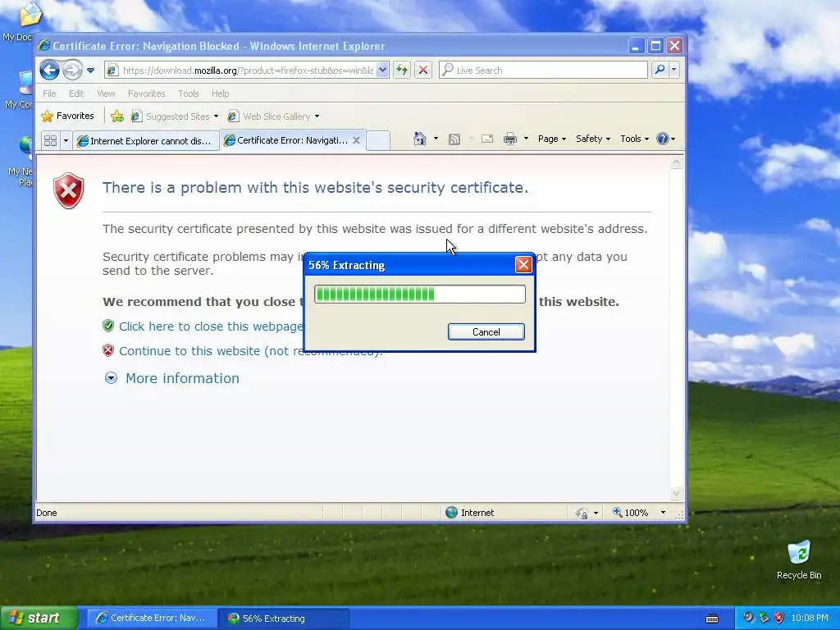Click the Refresh page icon
840x630 pixels.
[402, 70]
